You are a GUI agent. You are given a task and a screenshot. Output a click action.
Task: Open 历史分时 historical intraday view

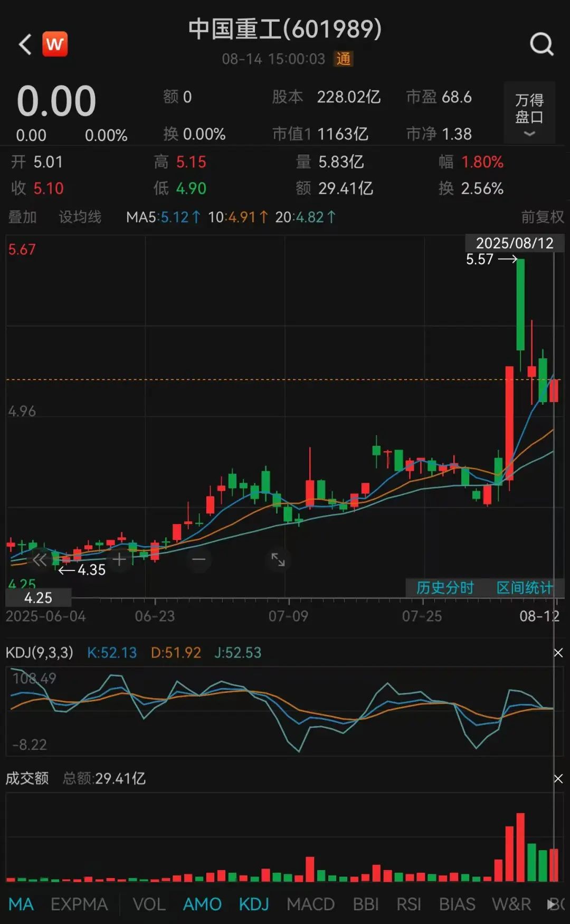(x=445, y=588)
